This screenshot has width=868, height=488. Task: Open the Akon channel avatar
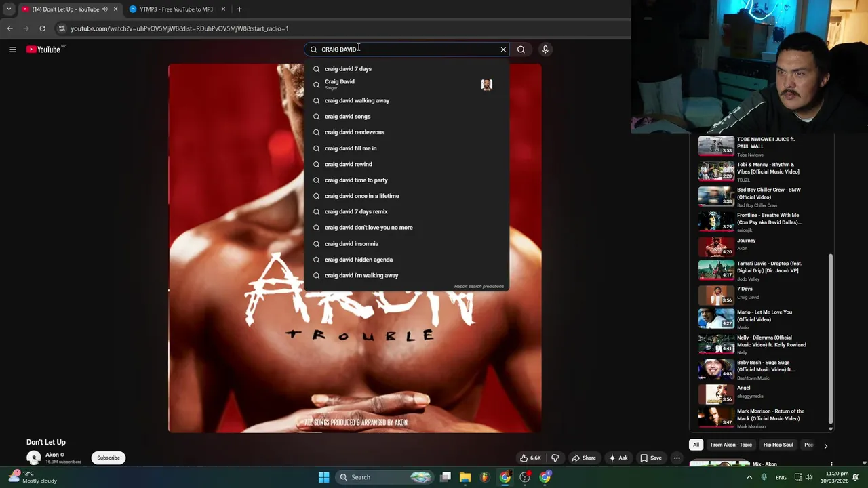click(x=33, y=458)
